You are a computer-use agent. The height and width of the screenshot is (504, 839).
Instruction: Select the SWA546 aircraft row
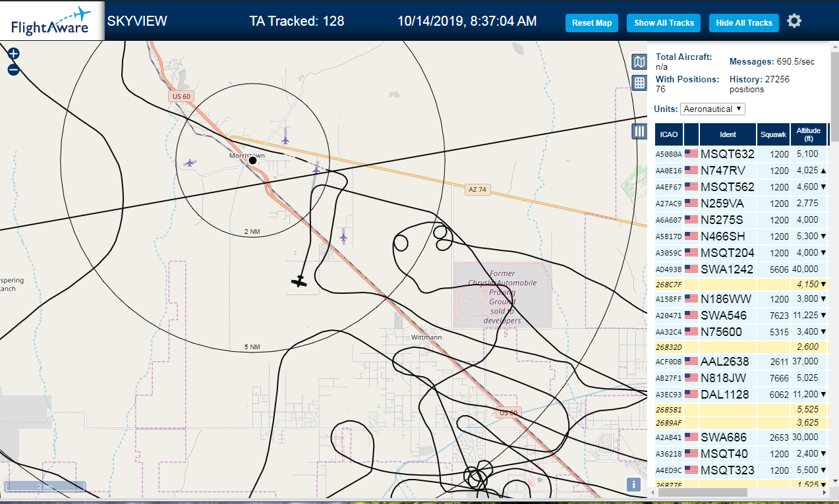pyautogui.click(x=741, y=316)
